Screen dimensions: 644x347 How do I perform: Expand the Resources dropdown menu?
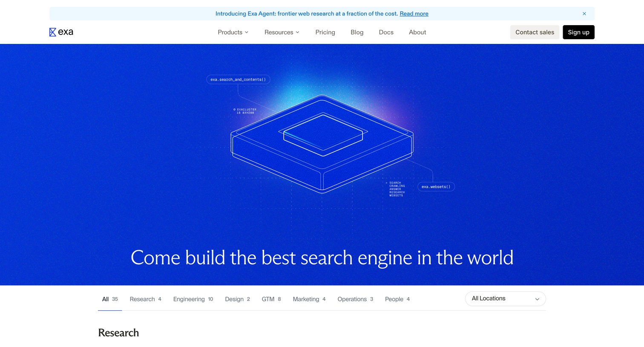(x=282, y=32)
